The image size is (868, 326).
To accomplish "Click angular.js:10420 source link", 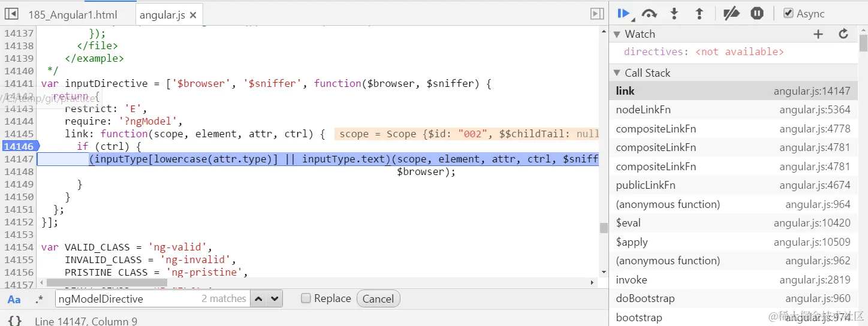I will tap(812, 223).
